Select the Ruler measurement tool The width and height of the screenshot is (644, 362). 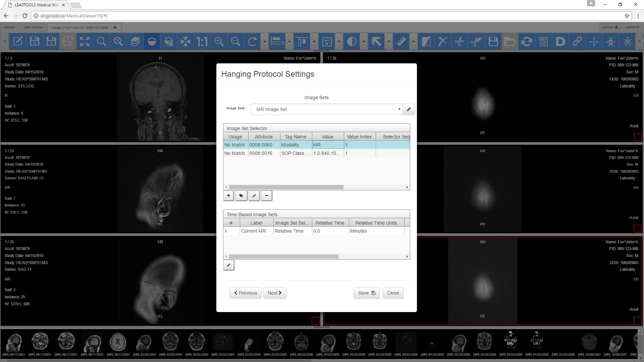(x=401, y=41)
